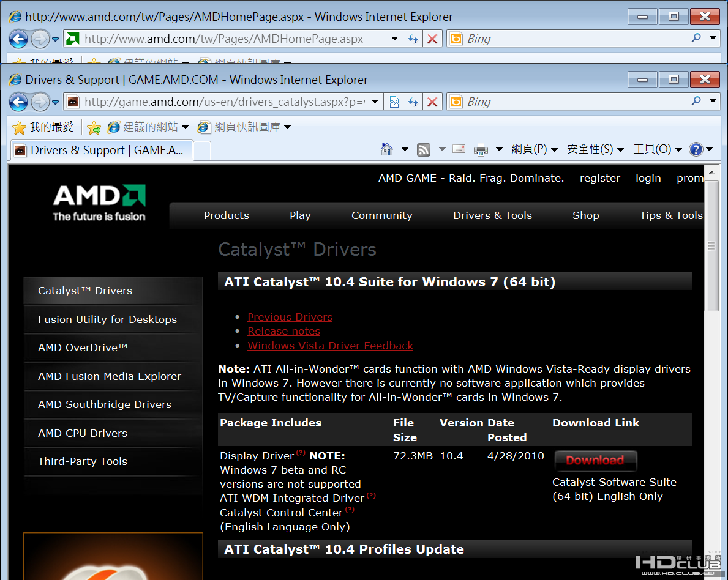728x580 pixels.
Task: Open Favorites star (我的最愛)
Action: pos(43,127)
